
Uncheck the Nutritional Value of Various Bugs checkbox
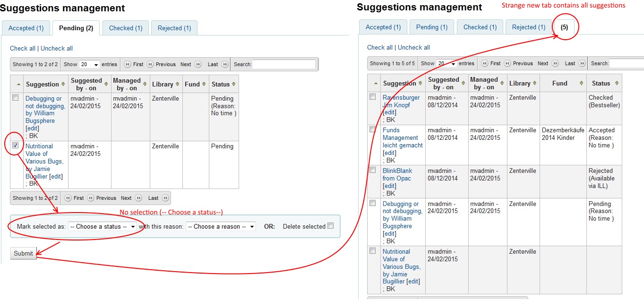point(16,146)
